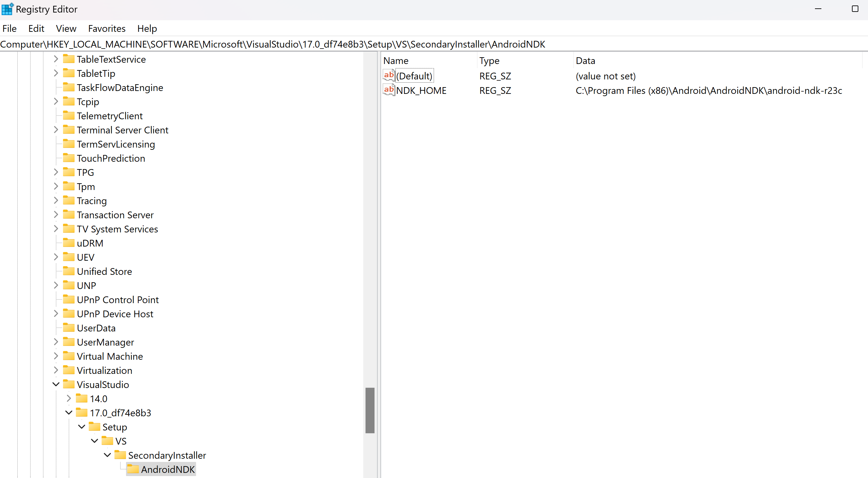Collapse the Setup key

click(x=82, y=427)
